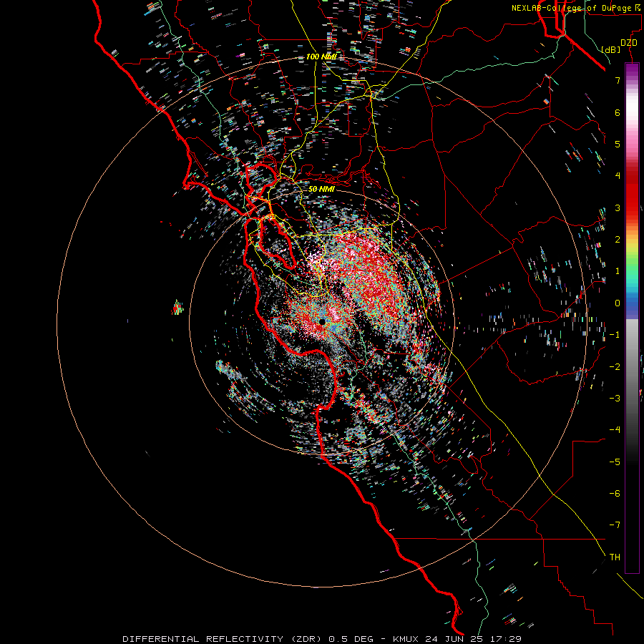Screen dimensions: 644x644
Task: Click the "KMUX" radar site identifier in caption
Action: (406, 639)
